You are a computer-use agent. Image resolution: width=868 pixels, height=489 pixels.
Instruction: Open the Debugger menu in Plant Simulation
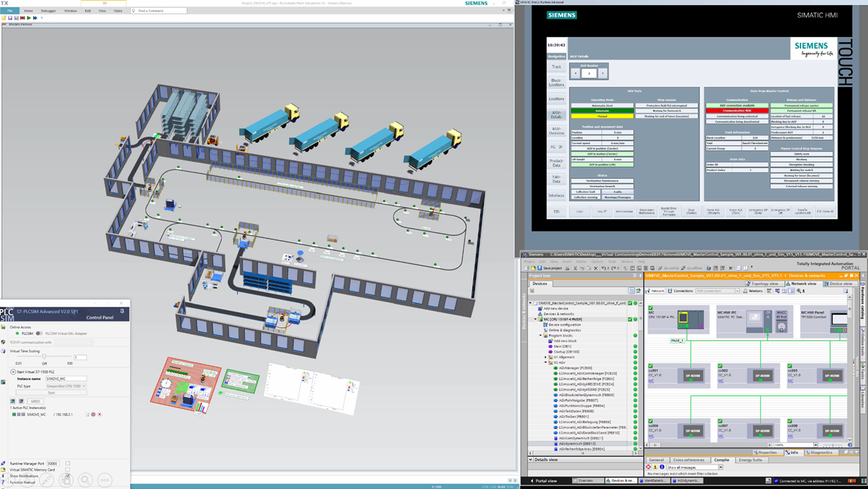click(48, 11)
